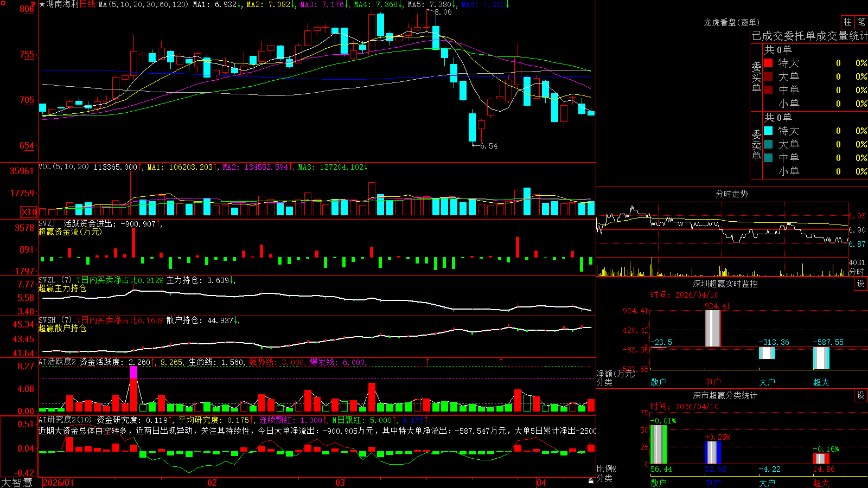The height and width of the screenshot is (488, 868).
Task: Click the 湖南海利 stock name
Action: (62, 4)
